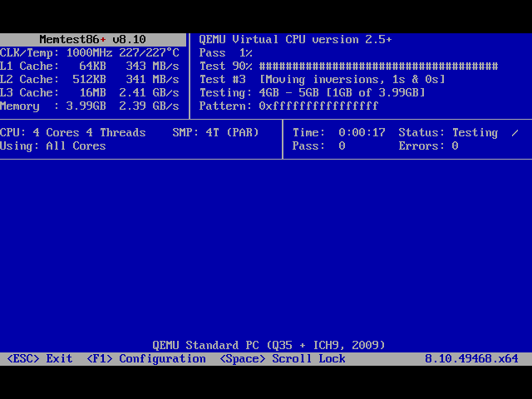Click Test #3 Moving inversions line

pyautogui.click(x=322, y=80)
